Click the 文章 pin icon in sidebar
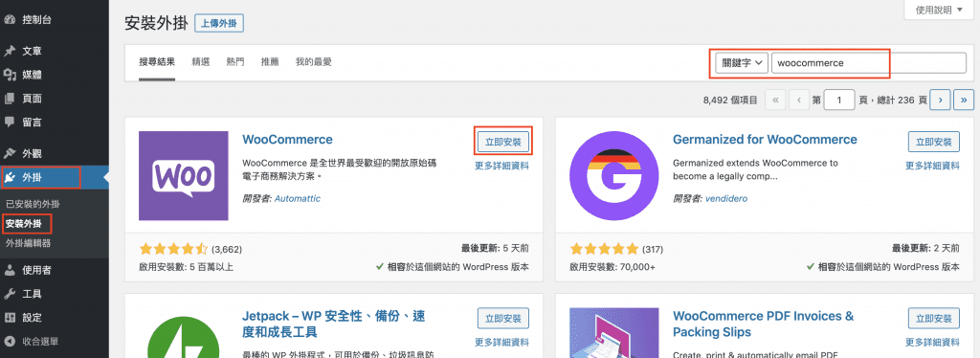 pyautogui.click(x=10, y=52)
